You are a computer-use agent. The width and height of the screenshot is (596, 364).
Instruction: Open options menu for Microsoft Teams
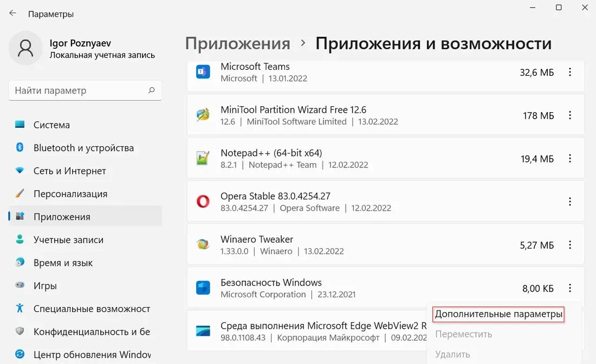coord(570,72)
